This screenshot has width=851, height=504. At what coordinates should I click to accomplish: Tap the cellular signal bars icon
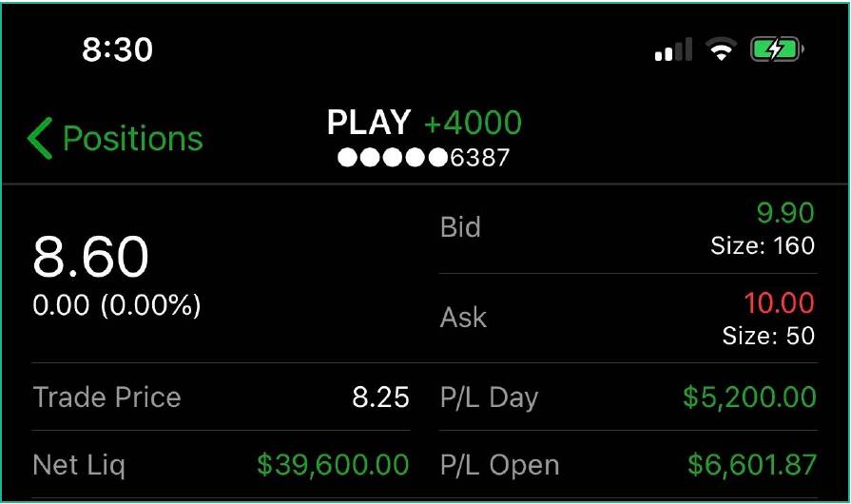[x=673, y=49]
